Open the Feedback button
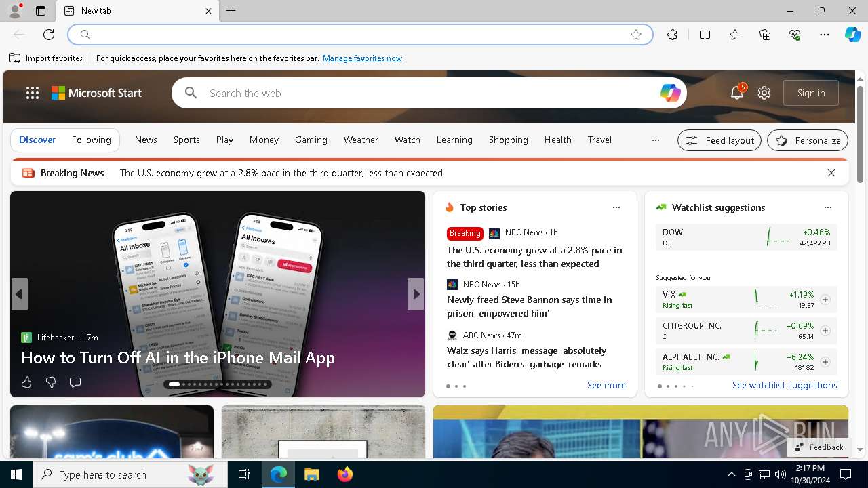This screenshot has width=868, height=488. click(x=818, y=447)
